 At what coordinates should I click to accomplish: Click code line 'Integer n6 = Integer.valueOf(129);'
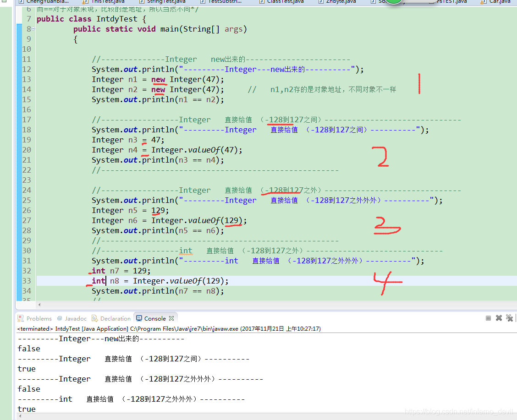169,220
